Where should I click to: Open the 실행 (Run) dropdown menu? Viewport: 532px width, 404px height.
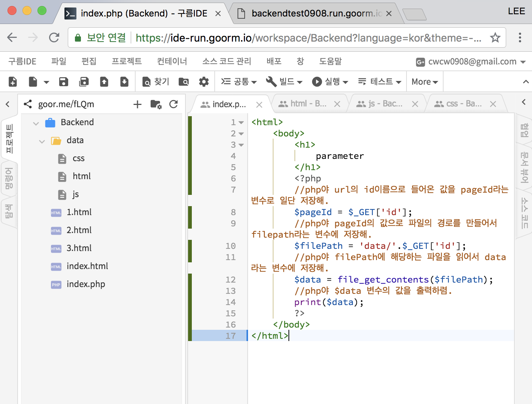330,81
